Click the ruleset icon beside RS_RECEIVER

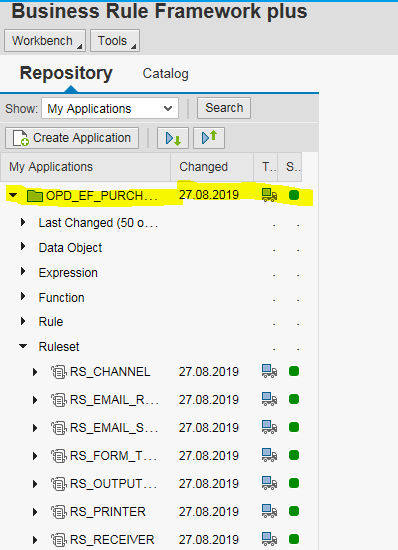(x=59, y=540)
